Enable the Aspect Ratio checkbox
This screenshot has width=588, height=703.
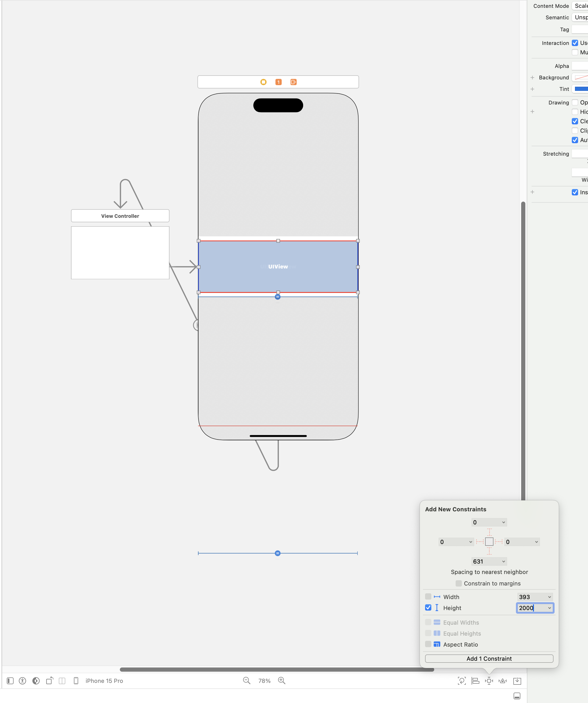point(428,644)
